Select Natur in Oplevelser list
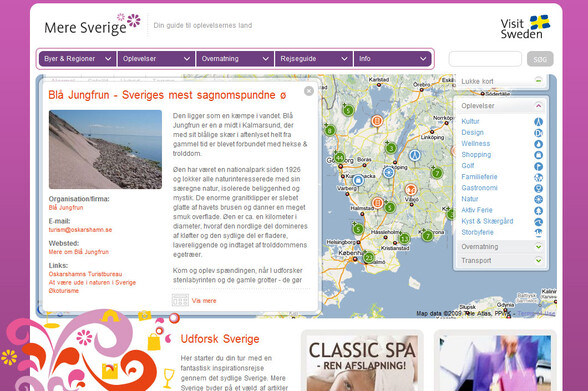Image resolution: width=588 pixels, height=391 pixels. coord(470,199)
